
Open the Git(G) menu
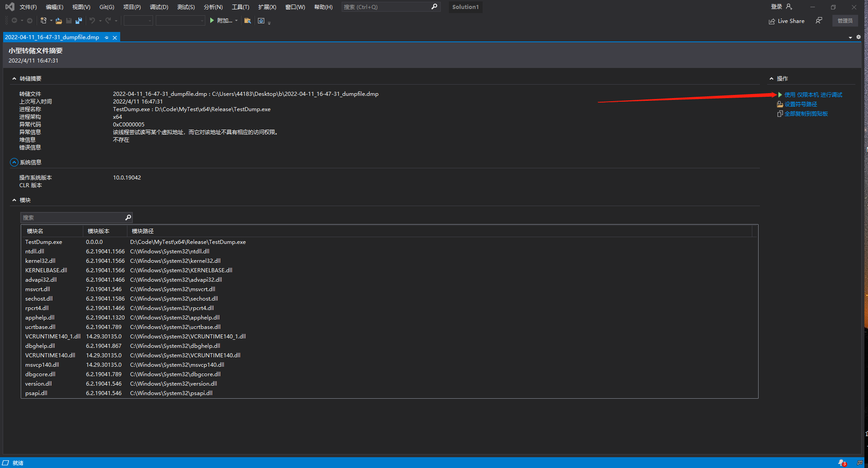point(107,7)
